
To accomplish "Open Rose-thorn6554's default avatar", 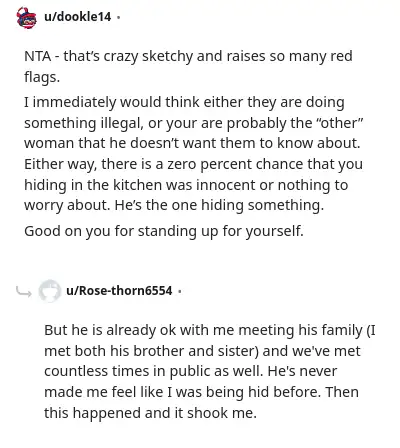I will [x=49, y=291].
